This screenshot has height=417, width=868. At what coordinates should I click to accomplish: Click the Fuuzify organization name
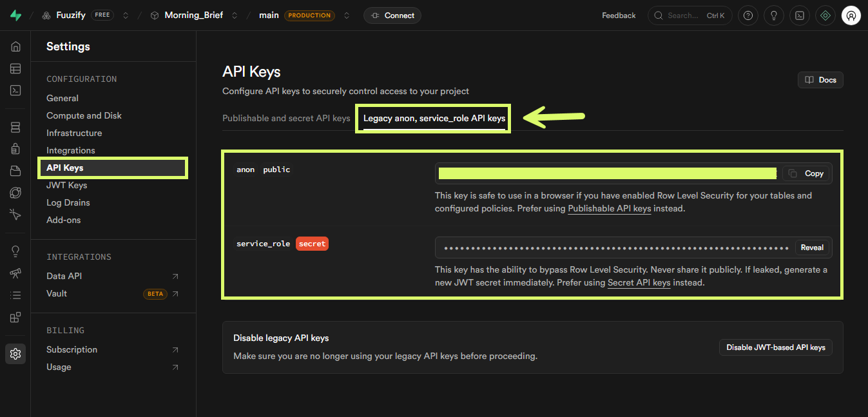coord(71,15)
